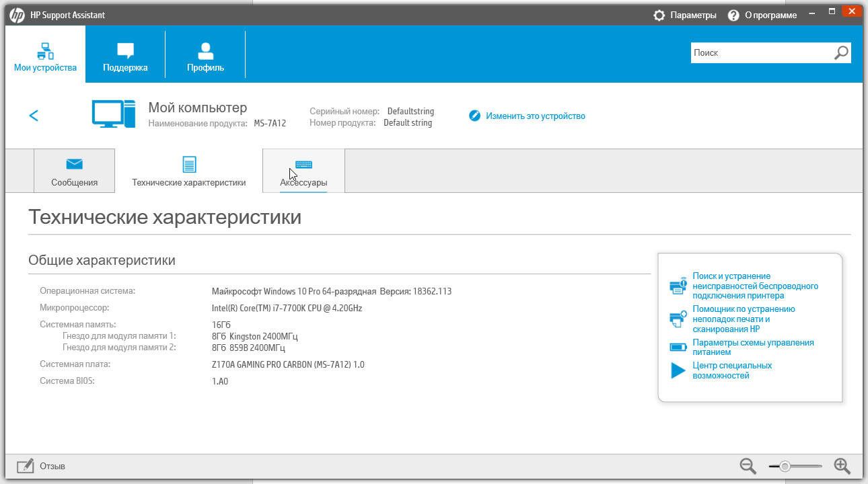Open HP print and scan troubleshooting assistant link
The image size is (868, 484).
[744, 319]
